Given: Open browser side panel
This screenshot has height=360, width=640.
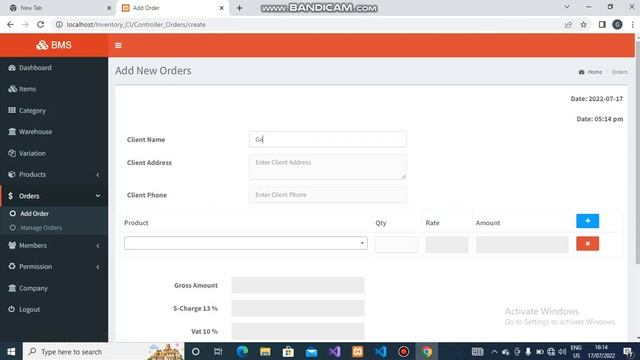Looking at the screenshot, I should (602, 24).
